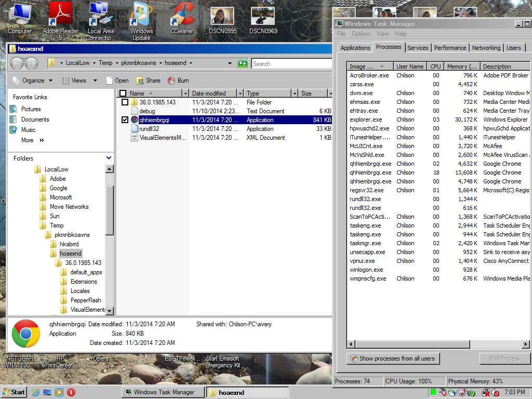Launch Internet Explorer from quick launch
Image resolution: width=532 pixels, height=399 pixels.
tap(35, 392)
